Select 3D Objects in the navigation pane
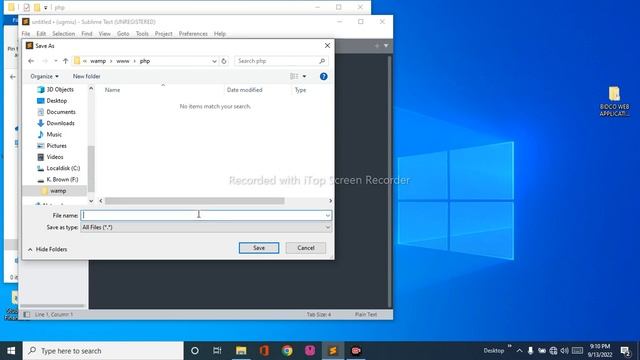 pos(56,89)
